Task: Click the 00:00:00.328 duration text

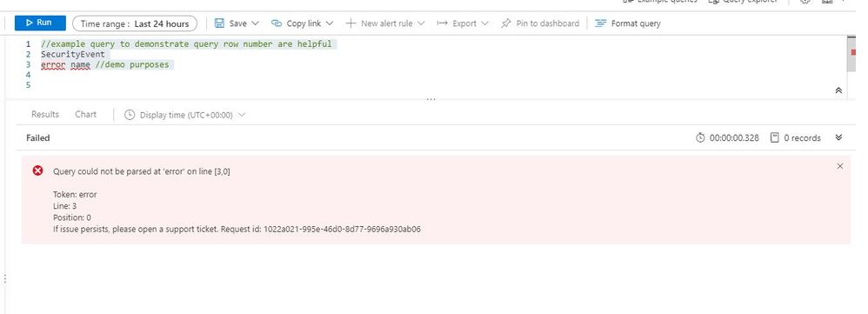Action: tap(734, 138)
